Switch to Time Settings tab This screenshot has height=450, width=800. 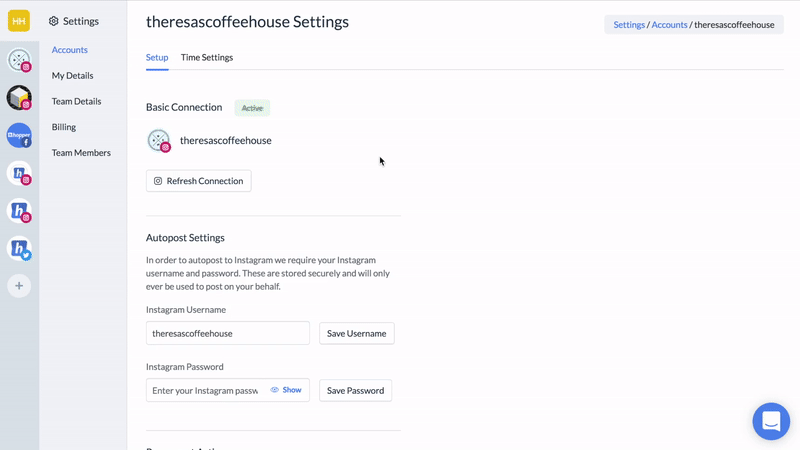[207, 57]
